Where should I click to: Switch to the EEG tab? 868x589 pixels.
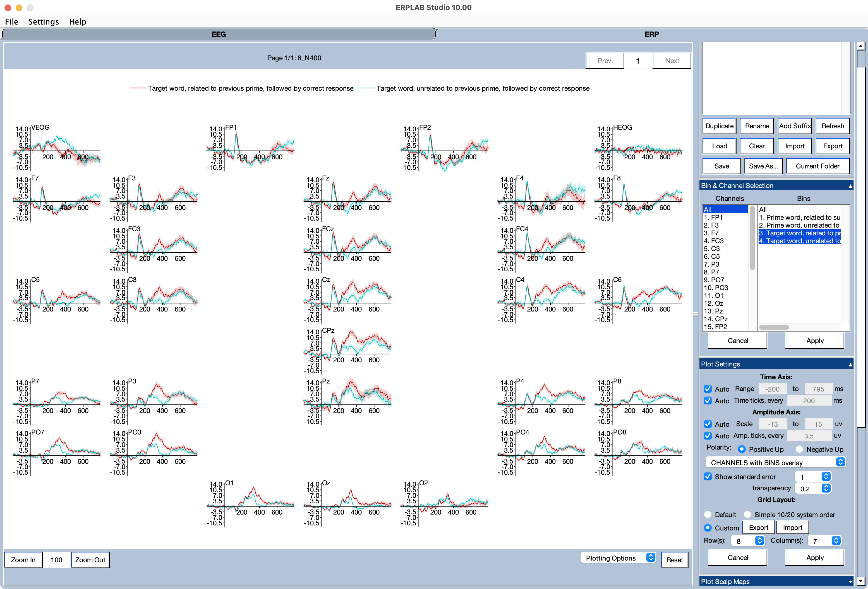[x=219, y=34]
